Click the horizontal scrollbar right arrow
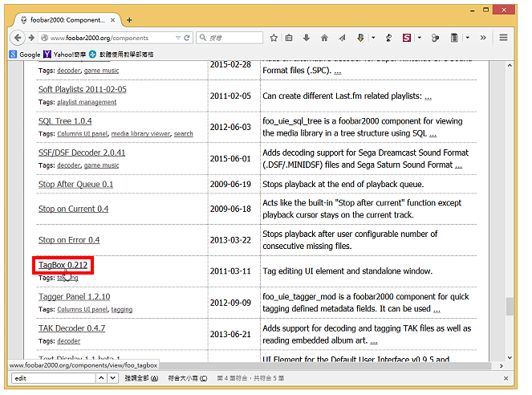This screenshot has width=532, height=395. (x=502, y=366)
